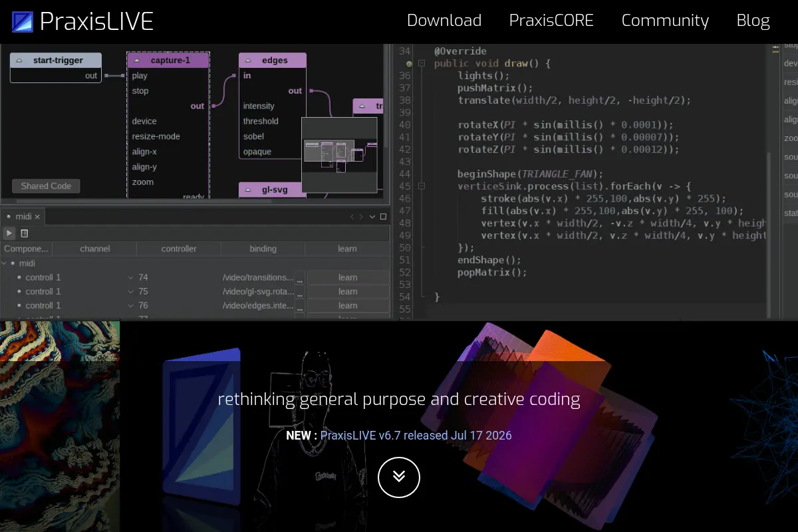
Task: Open the Blog nav link
Action: 753,21
